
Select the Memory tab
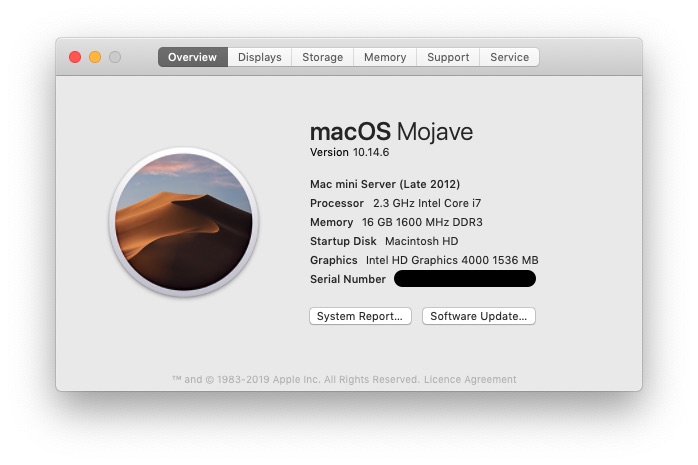385,57
